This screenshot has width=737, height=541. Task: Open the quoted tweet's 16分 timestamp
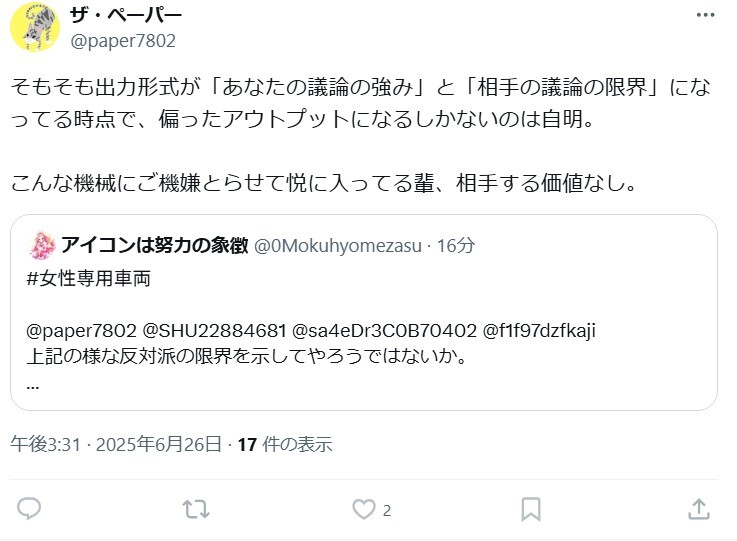[x=456, y=245]
